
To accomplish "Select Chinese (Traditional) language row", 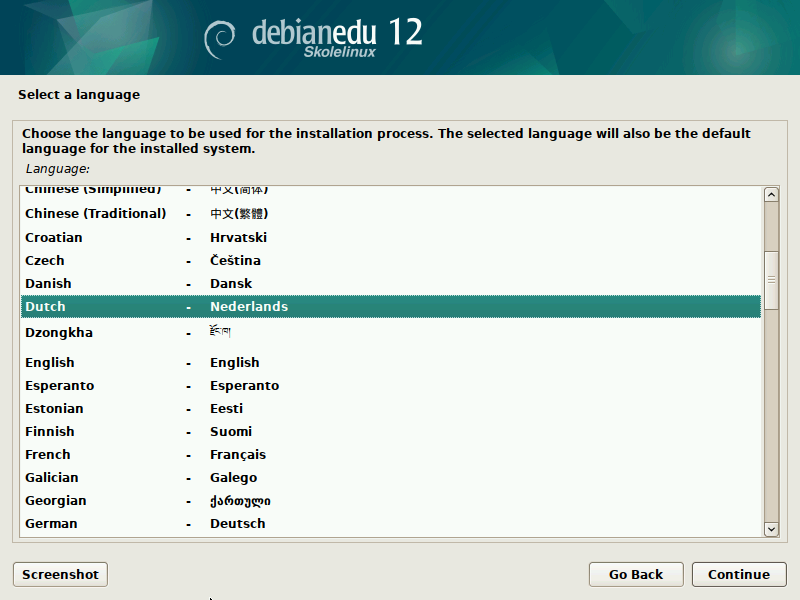I will pos(391,213).
